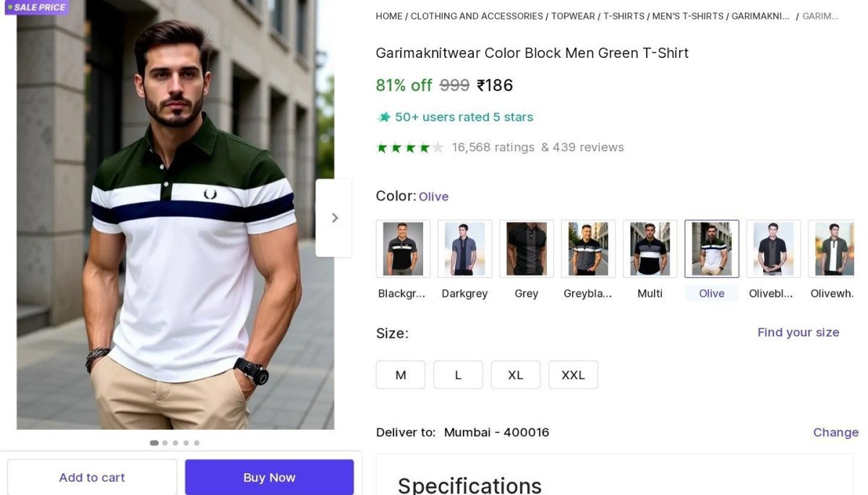Choose the Multi color option
Viewport: 868px width, 495px height.
(650, 247)
